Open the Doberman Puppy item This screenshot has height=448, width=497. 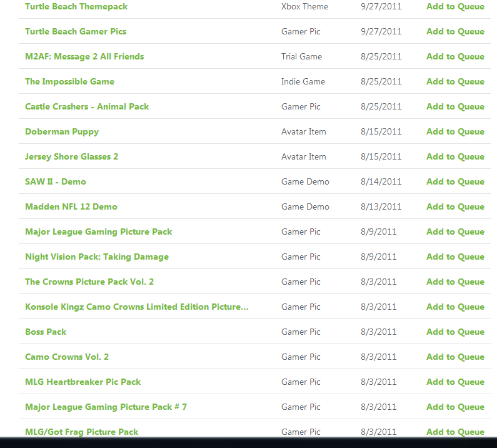[62, 132]
